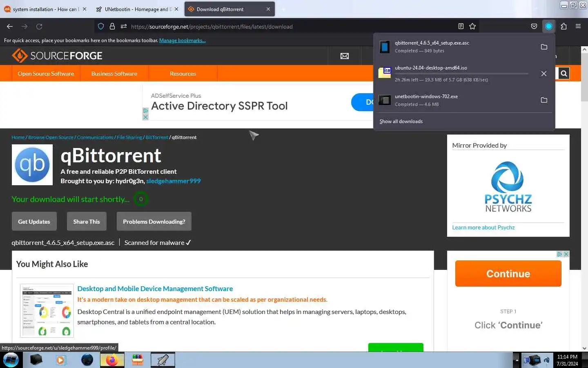Open the Resources menu
Viewport: 588px width, 368px height.
[183, 74]
